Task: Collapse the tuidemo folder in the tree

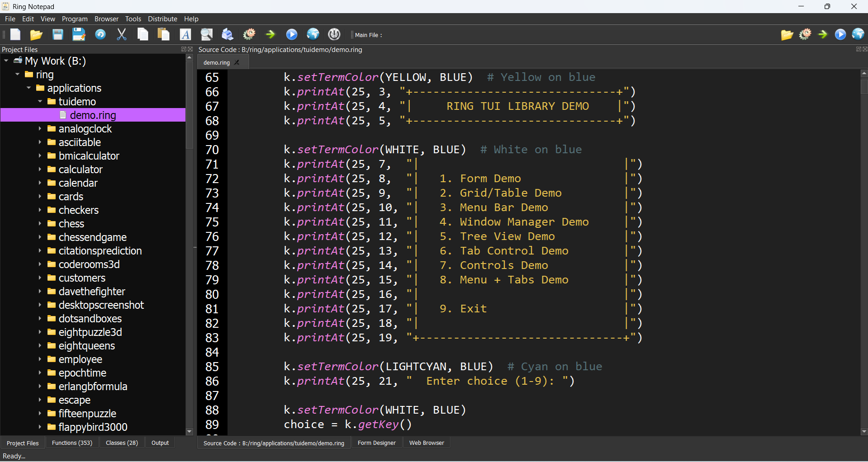Action: tap(40, 102)
